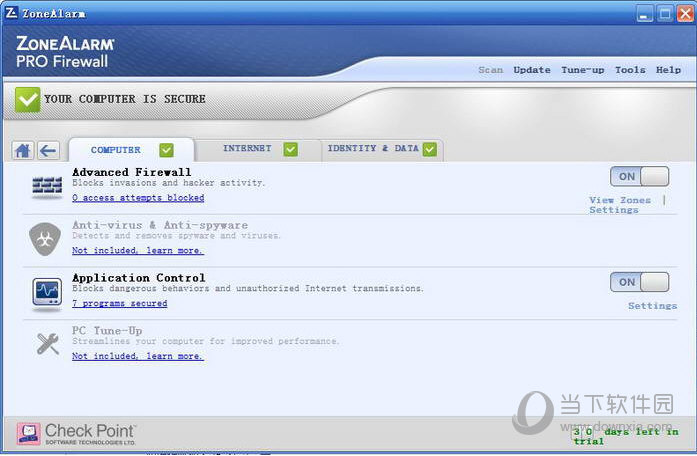The image size is (697, 456).
Task: Click Not included link under PC Tune-Up
Action: 138,356
